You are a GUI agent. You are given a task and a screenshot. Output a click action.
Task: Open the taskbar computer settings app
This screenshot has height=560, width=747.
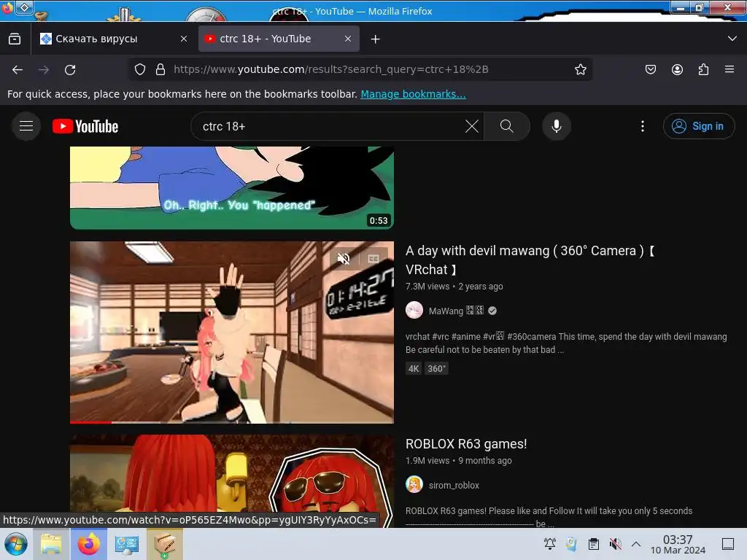126,544
